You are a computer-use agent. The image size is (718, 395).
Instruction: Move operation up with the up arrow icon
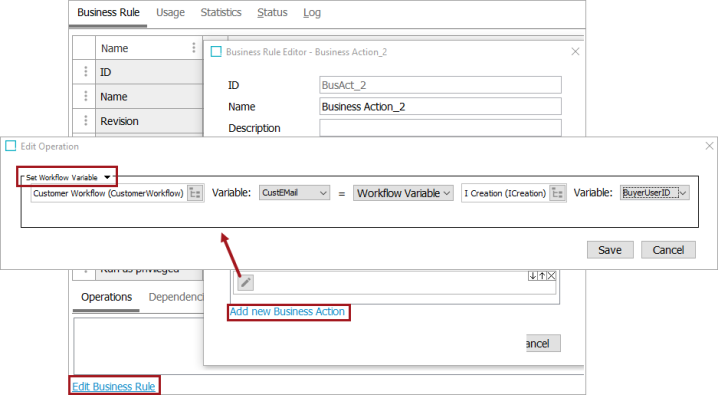[x=542, y=276]
